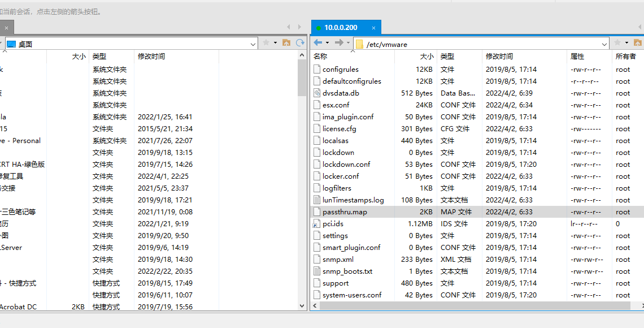This screenshot has height=328, width=644.
Task: Click the Refresh icon on the local pane
Action: (x=300, y=42)
